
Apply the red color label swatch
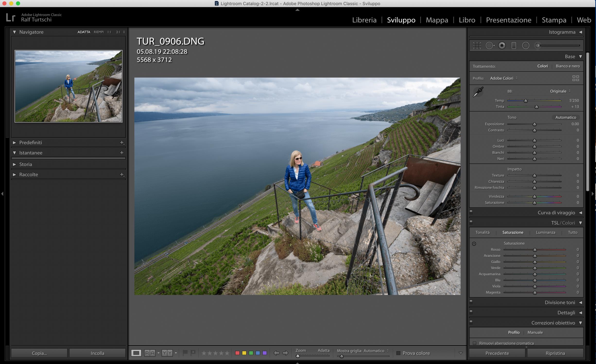[237, 353]
